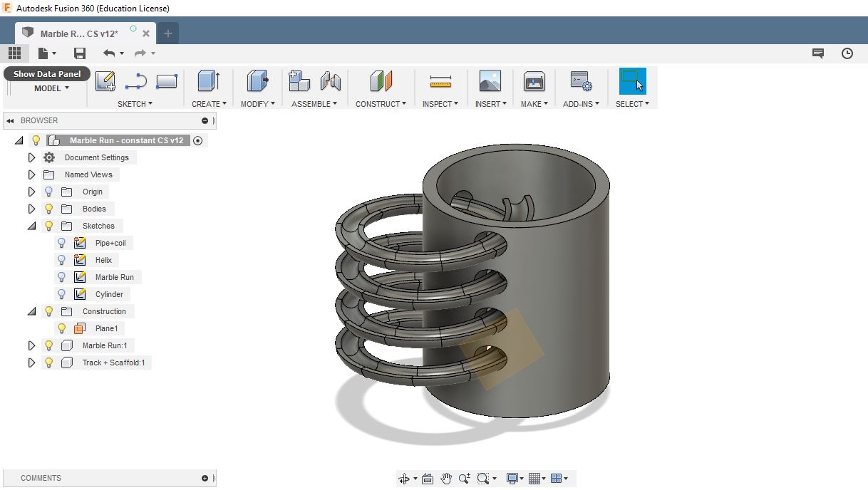This screenshot has height=490, width=868.
Task: Show the Cylinder sketch via bulb
Action: pos(61,294)
